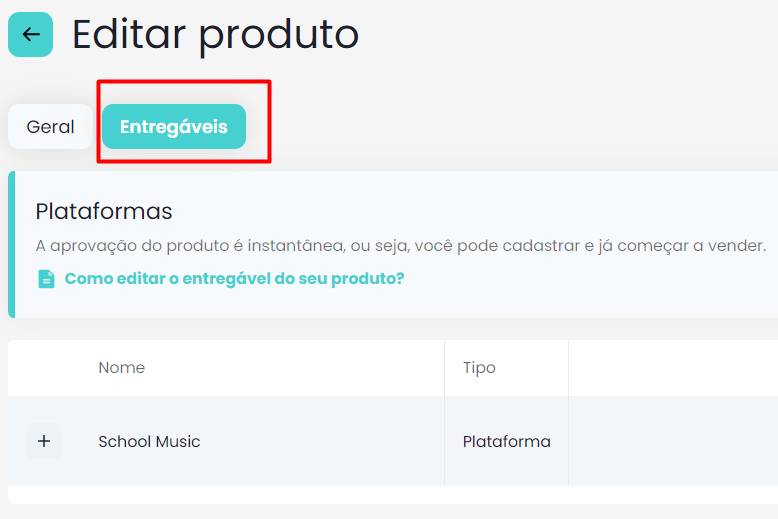
Task: Click the teal accent bar of Plataformas card
Action: click(x=11, y=245)
